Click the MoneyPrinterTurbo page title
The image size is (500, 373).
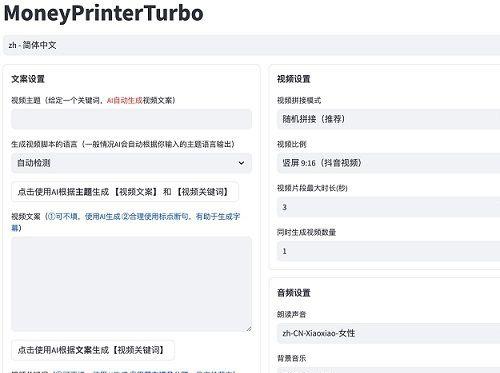[103, 13]
